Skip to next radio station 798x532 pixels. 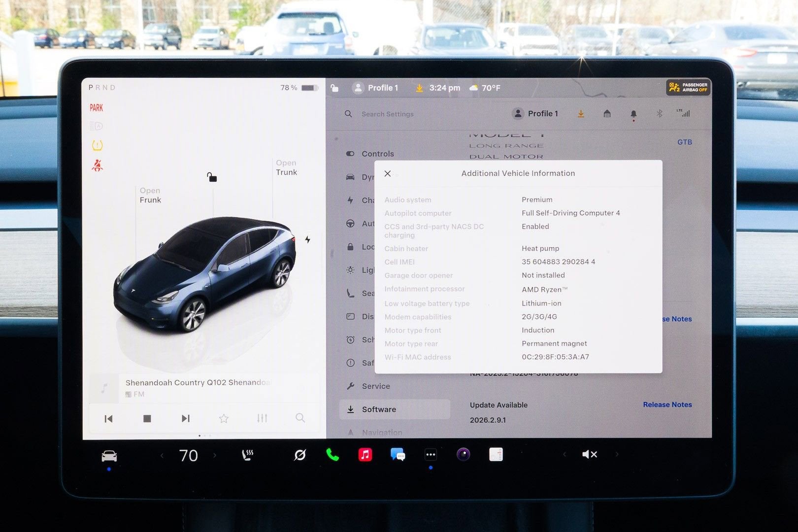click(185, 419)
